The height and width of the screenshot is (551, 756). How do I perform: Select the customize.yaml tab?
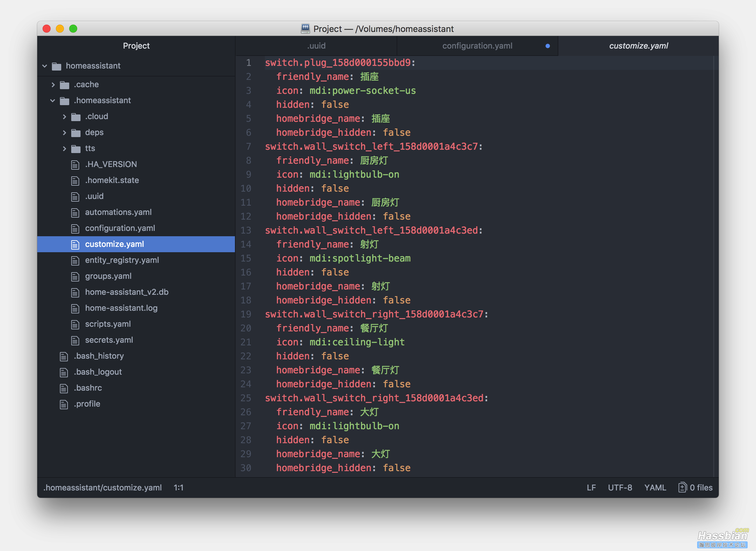[638, 46]
